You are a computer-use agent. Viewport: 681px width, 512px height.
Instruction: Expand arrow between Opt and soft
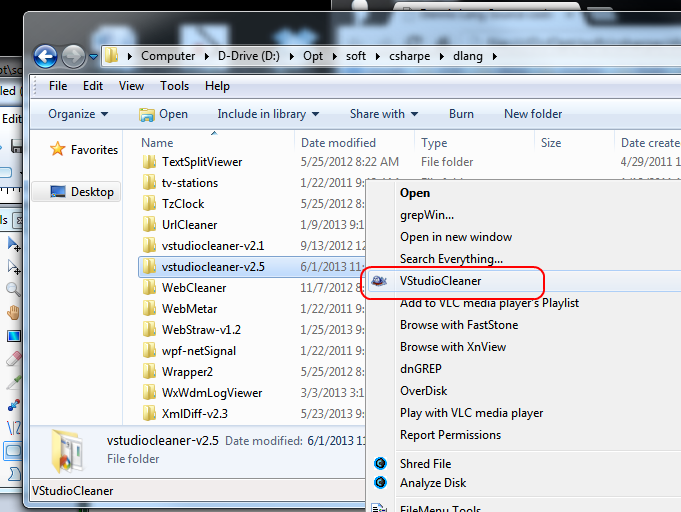coord(334,56)
